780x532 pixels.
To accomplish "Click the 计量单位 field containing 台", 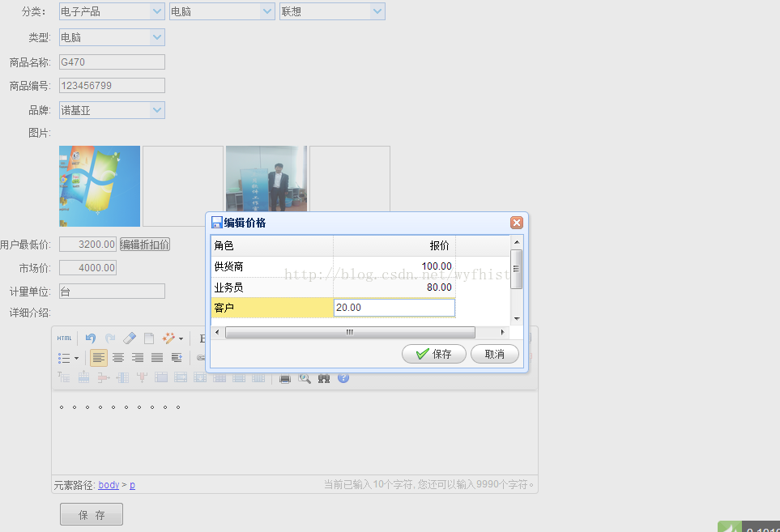I will 112,292.
